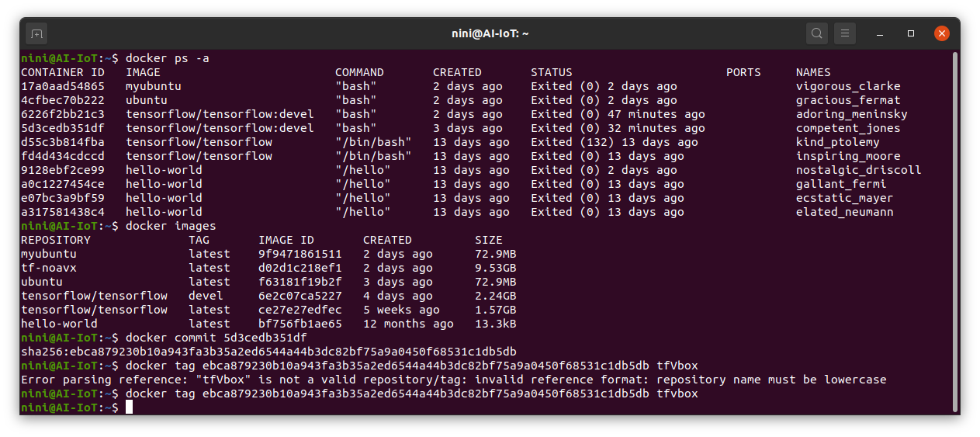Minimize the terminal window
This screenshot has width=980, height=437.
coord(880,34)
